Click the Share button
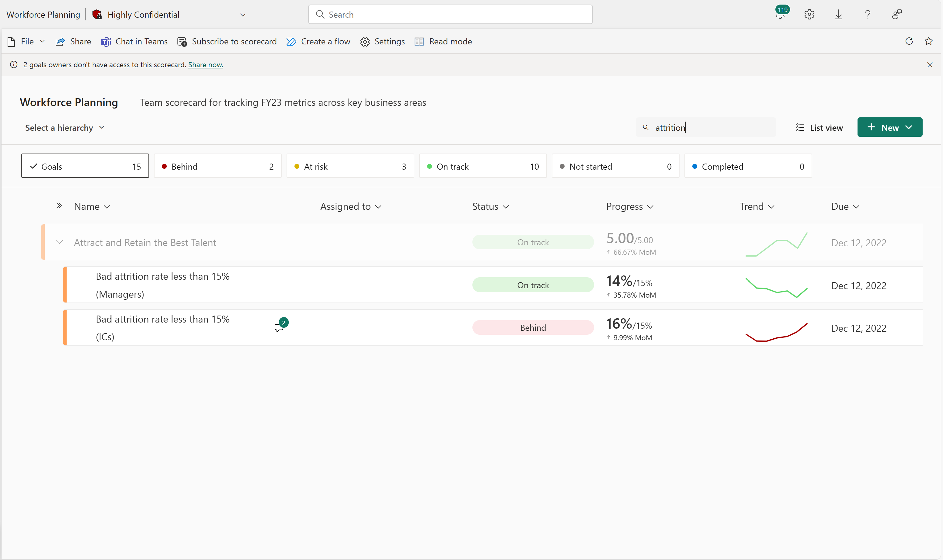The width and height of the screenshot is (943, 560). [x=73, y=41]
